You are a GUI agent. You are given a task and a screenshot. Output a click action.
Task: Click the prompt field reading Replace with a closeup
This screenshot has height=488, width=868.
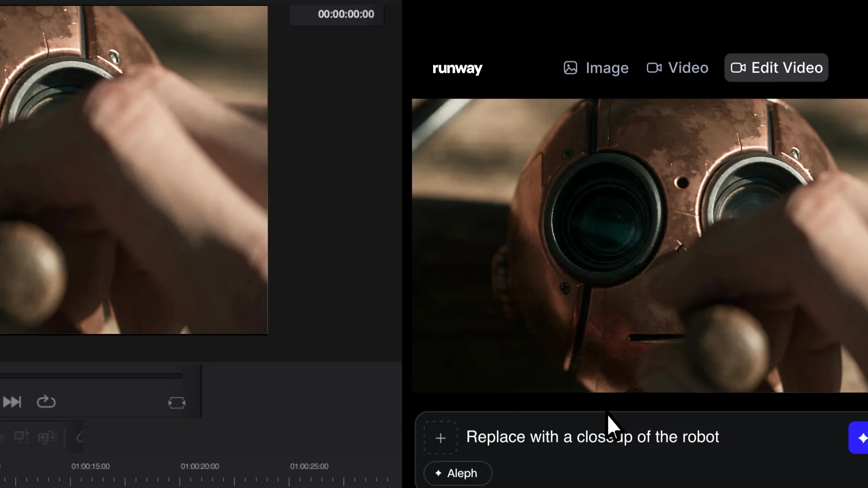pos(592,437)
